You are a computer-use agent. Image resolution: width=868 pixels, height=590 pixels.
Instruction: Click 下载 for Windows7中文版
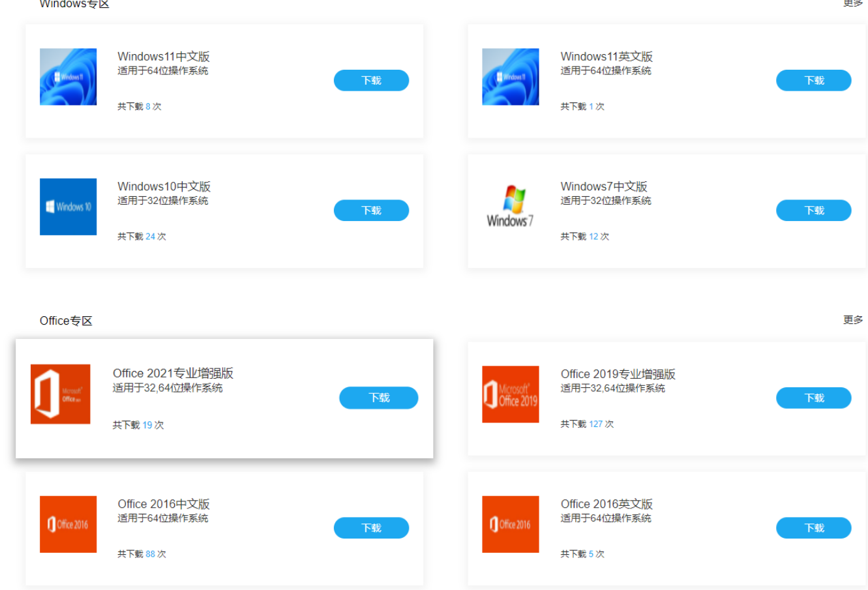click(x=814, y=211)
